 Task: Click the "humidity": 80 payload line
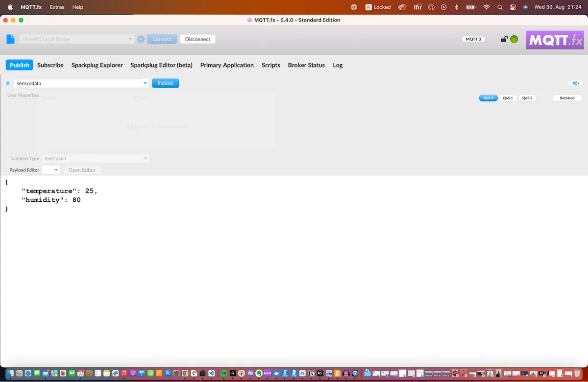[x=51, y=200]
